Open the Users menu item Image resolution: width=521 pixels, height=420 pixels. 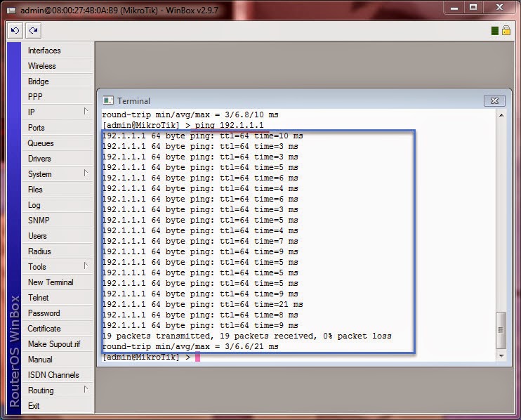58,236
